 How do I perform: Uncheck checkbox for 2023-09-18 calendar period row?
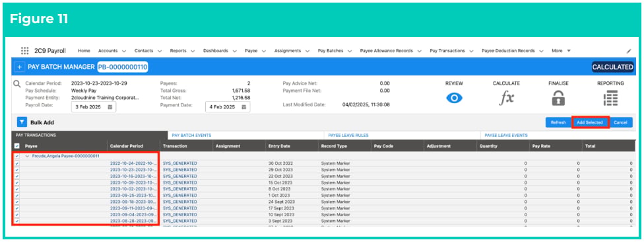pos(17,202)
